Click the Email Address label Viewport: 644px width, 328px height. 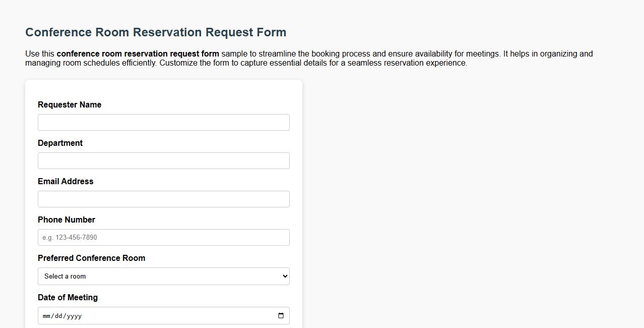tap(66, 181)
